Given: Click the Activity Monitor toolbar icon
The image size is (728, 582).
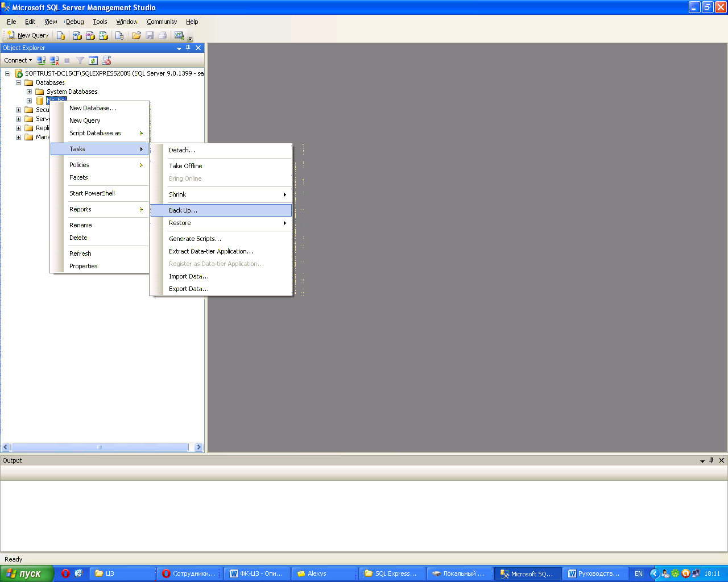Looking at the screenshot, I should [x=179, y=35].
